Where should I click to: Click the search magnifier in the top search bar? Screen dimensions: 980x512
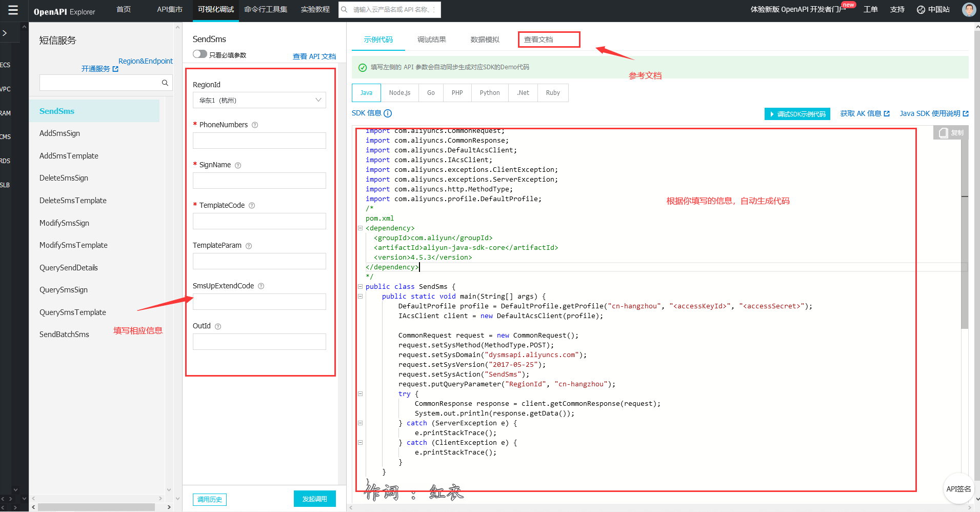pyautogui.click(x=345, y=10)
